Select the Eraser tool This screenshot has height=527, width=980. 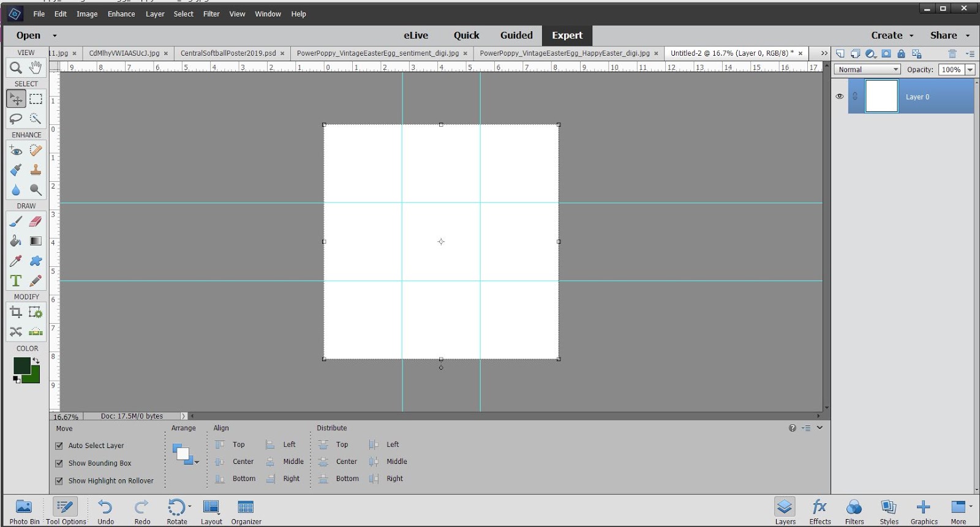pyautogui.click(x=36, y=221)
